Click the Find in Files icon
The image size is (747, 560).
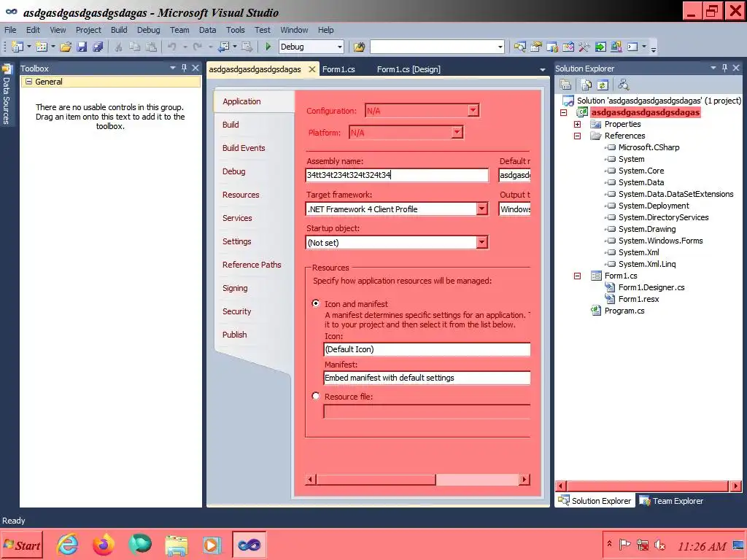click(359, 47)
